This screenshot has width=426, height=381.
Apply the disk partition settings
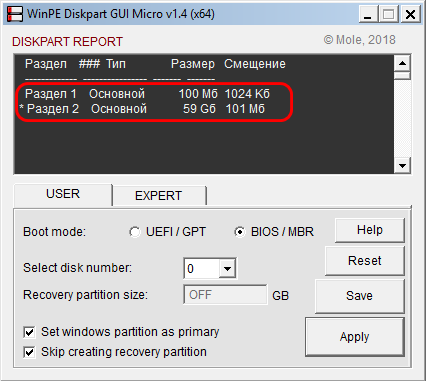[355, 337]
